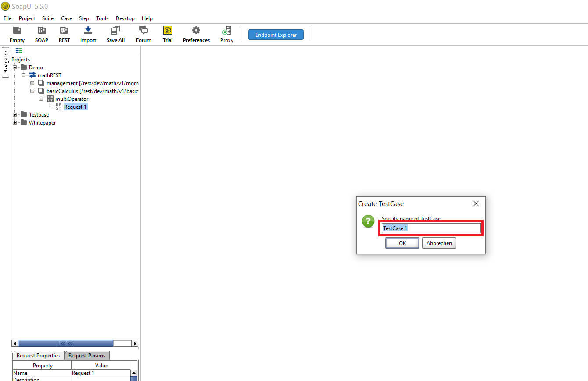Create new REST project
This screenshot has width=588, height=381.
pyautogui.click(x=64, y=34)
